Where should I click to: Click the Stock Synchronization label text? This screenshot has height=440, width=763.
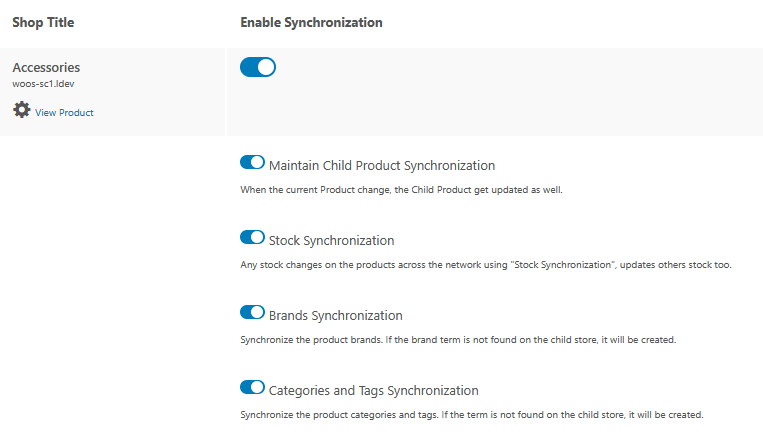tap(331, 240)
